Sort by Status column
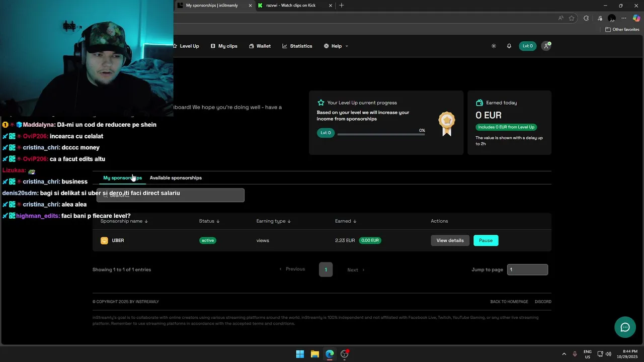Viewport: 644px width, 362px height. coord(209,221)
